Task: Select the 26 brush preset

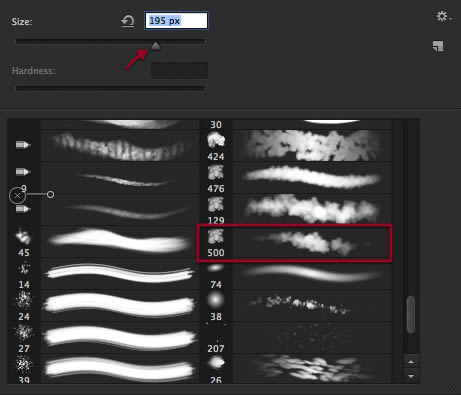Action: click(295, 369)
